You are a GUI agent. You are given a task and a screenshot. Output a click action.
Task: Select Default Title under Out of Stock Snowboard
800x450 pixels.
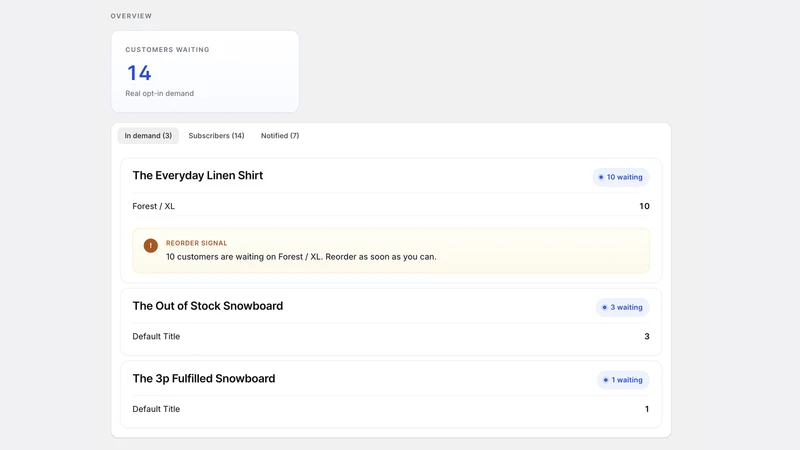click(156, 336)
